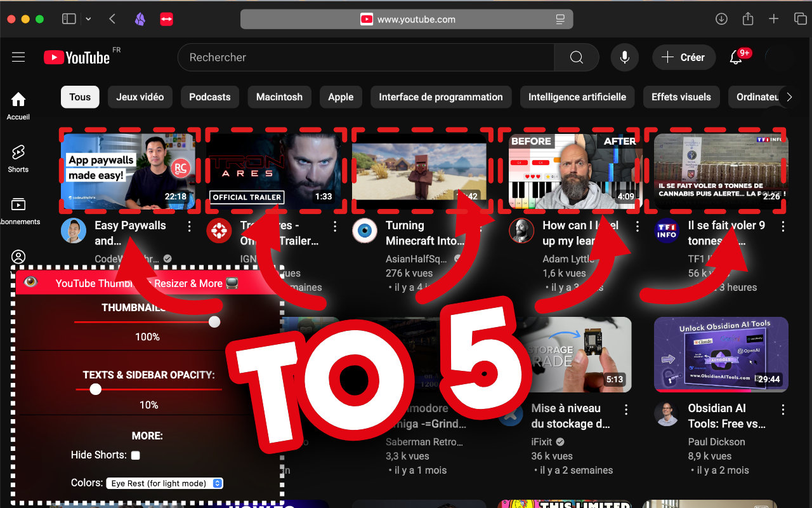Screen dimensions: 812x508
Task: Visit the Paul Dickson channel name
Action: 717,442
